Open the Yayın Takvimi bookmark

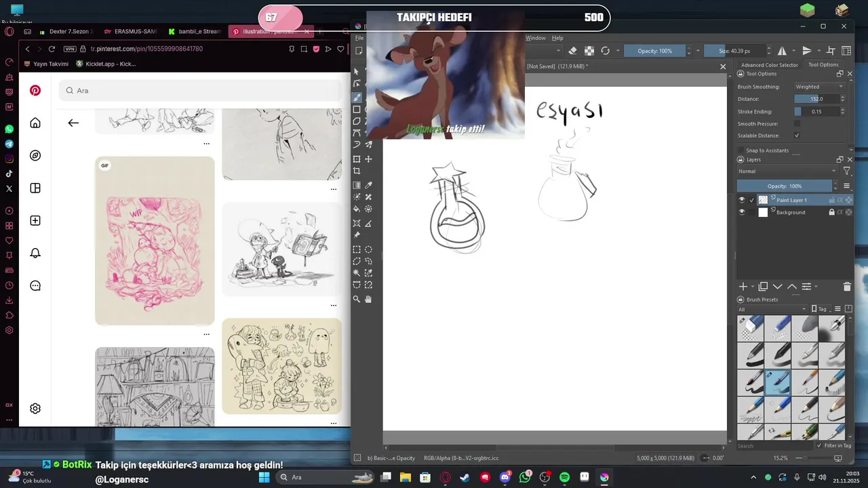(x=46, y=64)
